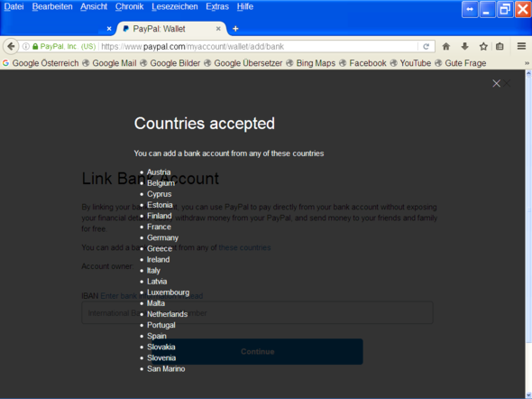Open the Lesezeichen menu
Image resolution: width=532 pixels, height=399 pixels.
coord(175,6)
